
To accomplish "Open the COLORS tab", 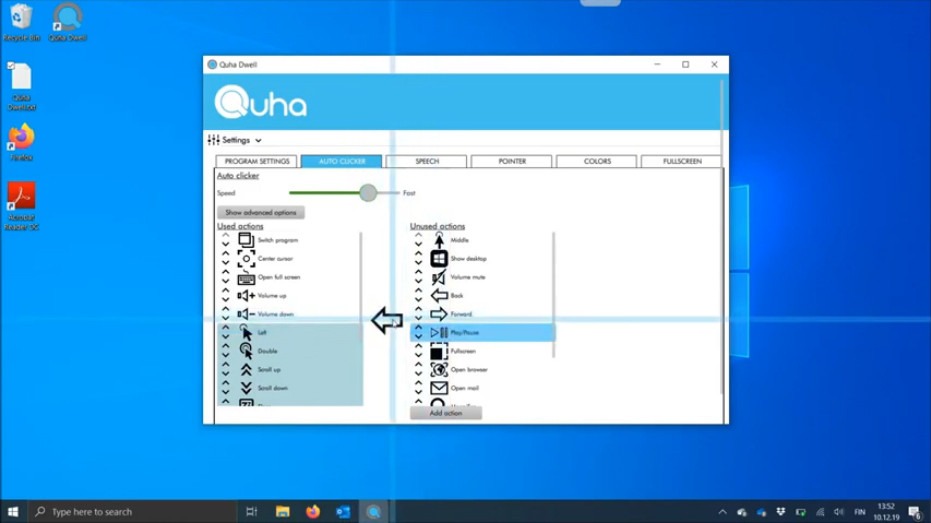I will [x=597, y=161].
